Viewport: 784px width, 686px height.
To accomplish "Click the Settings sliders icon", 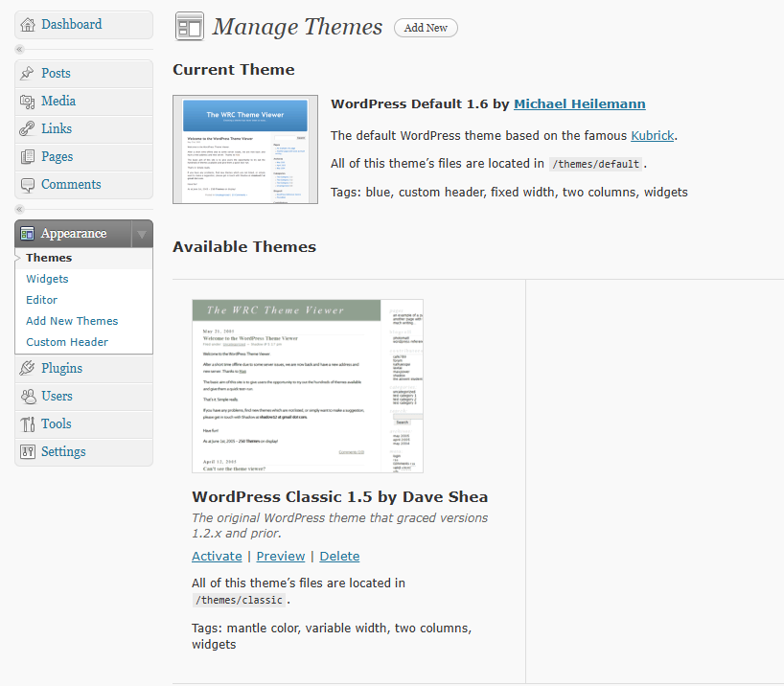I will 28,452.
